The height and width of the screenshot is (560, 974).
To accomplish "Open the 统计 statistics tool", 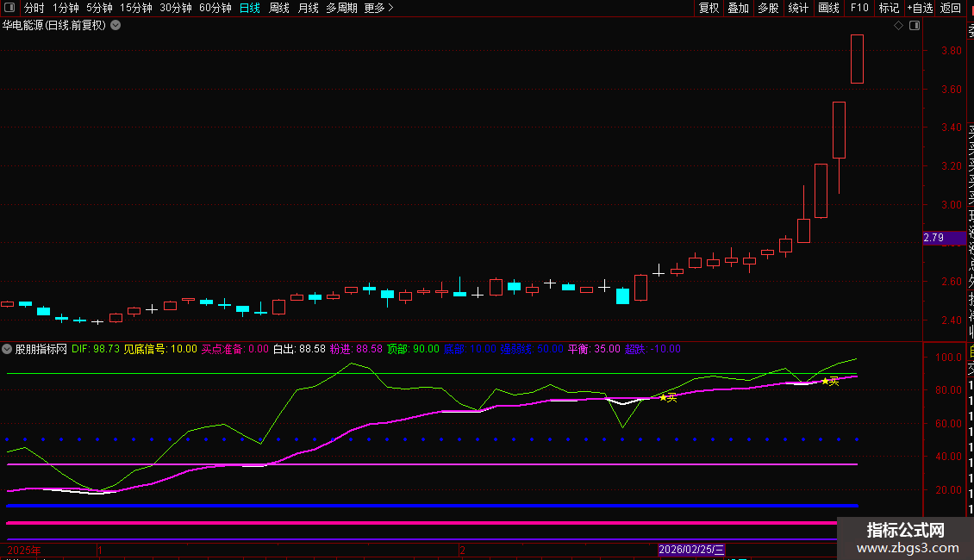I will (x=798, y=8).
